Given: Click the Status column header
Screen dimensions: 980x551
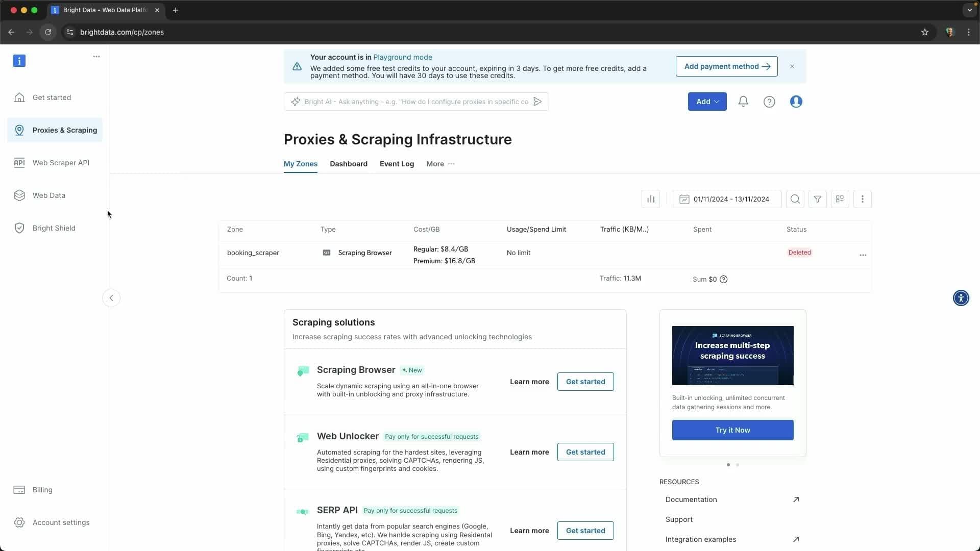Looking at the screenshot, I should click(796, 230).
